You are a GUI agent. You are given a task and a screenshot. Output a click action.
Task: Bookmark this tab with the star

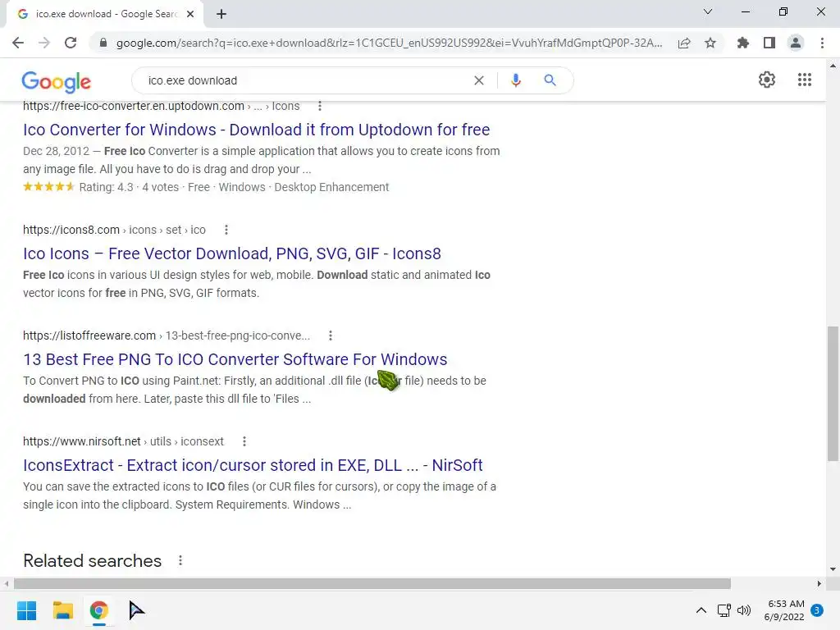(710, 43)
